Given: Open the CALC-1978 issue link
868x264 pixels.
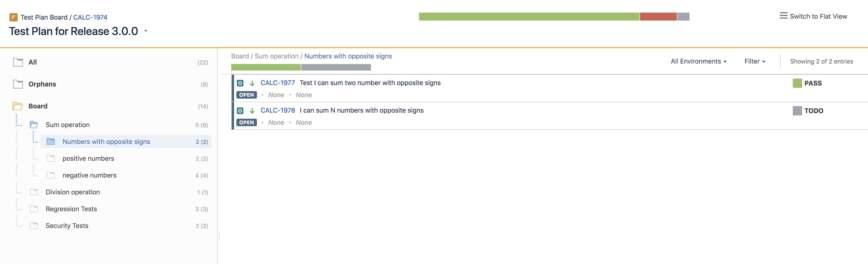Looking at the screenshot, I should pos(278,110).
